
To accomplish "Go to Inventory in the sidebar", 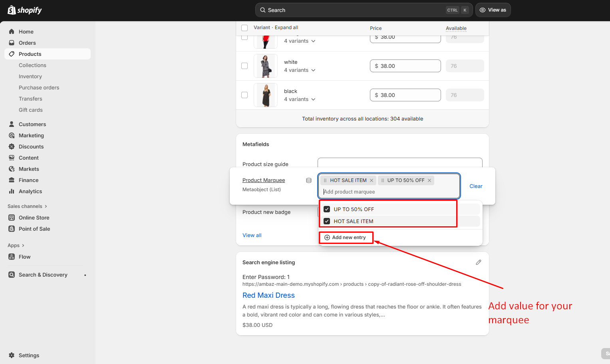I will point(30,76).
